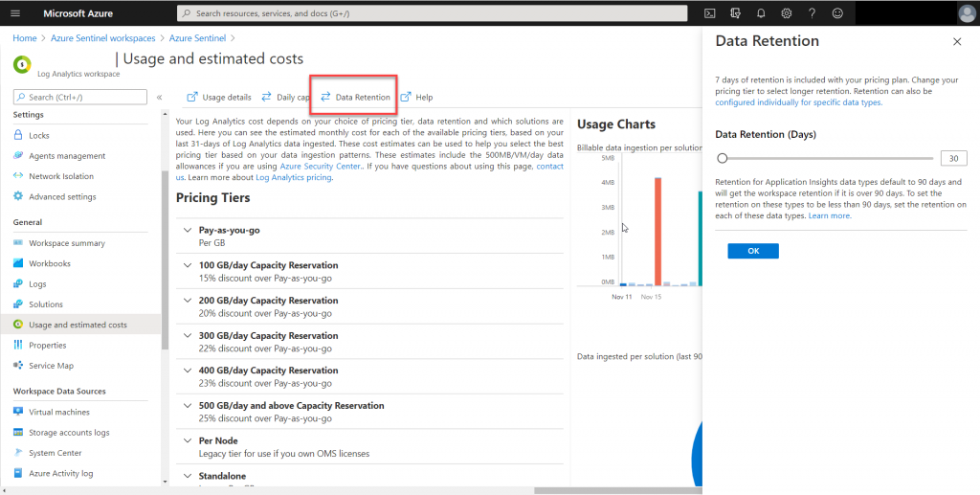Expand 100 GB/day Capacity Reservation tier
Viewport: 980px width, 495px height.
click(x=188, y=265)
